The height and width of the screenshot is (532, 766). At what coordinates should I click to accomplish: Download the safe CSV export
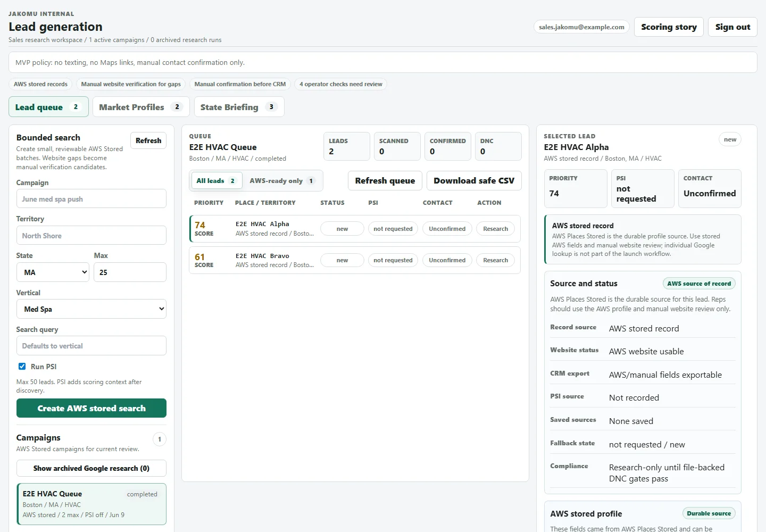coord(474,180)
